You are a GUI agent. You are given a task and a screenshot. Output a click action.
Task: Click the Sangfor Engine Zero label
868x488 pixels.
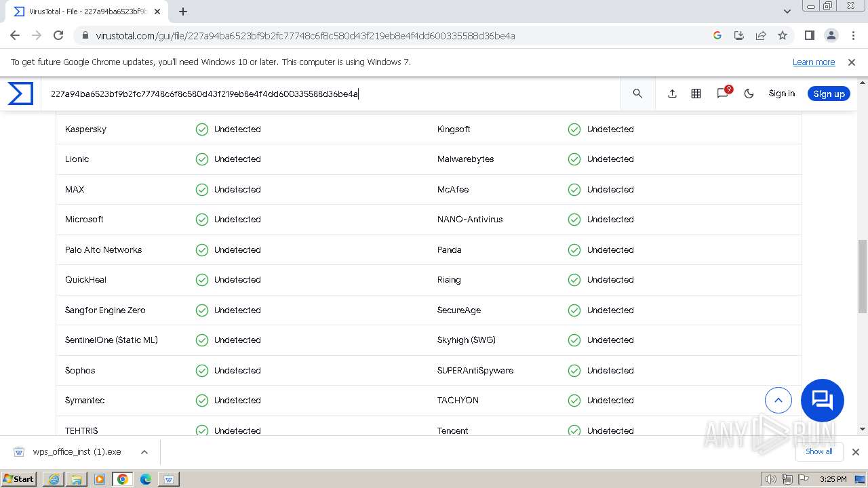coord(105,310)
